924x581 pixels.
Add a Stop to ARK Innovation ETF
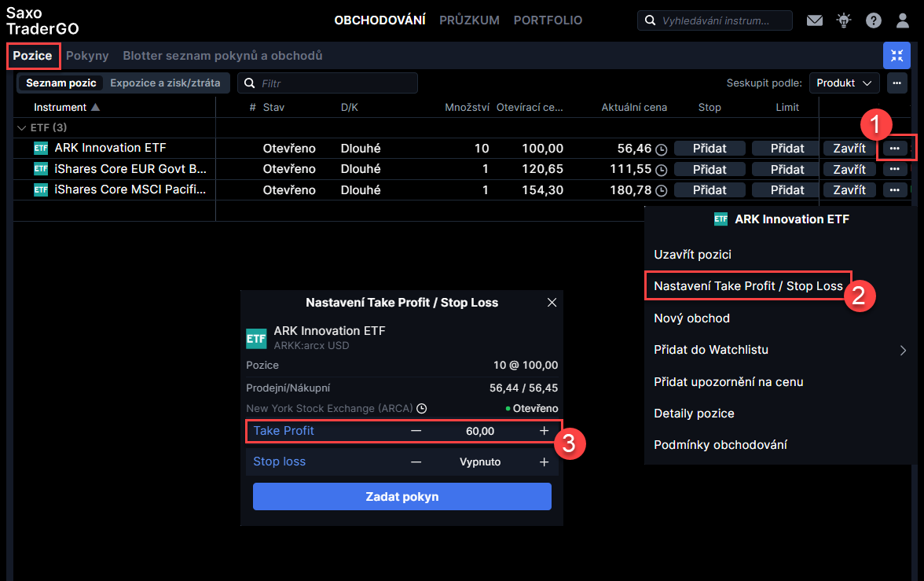(709, 149)
